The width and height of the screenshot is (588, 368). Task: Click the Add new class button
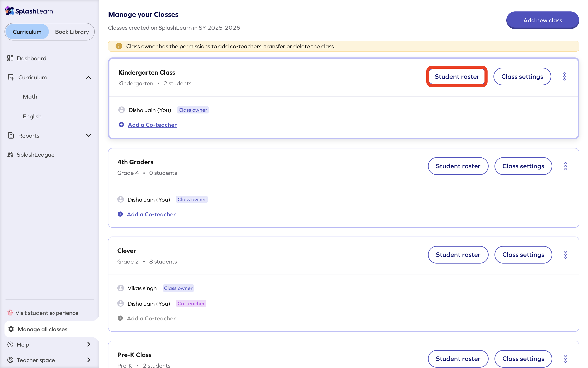(542, 20)
